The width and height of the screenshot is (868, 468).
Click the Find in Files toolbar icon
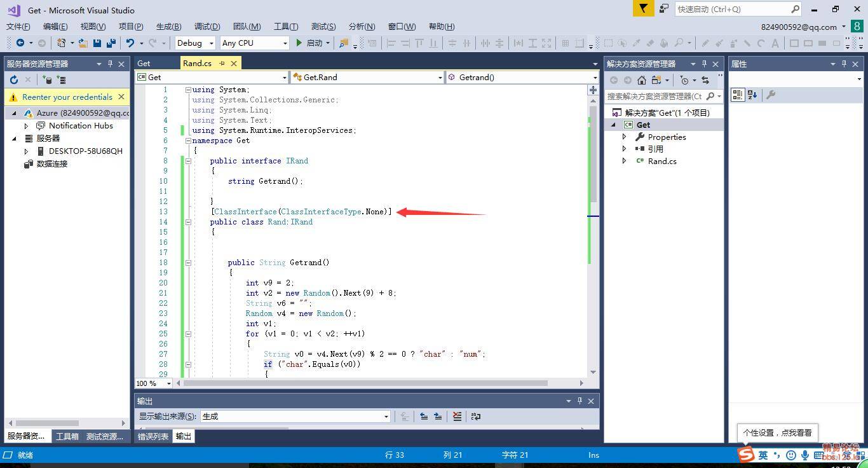[344, 43]
